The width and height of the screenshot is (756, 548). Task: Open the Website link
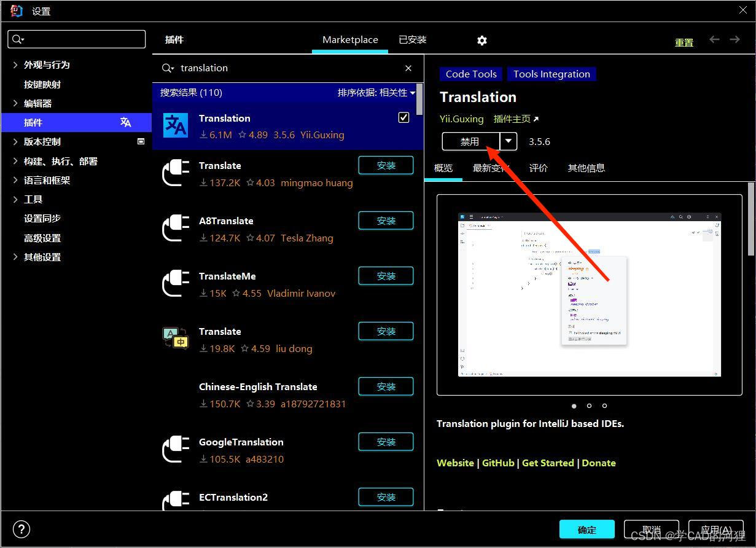pyautogui.click(x=455, y=463)
